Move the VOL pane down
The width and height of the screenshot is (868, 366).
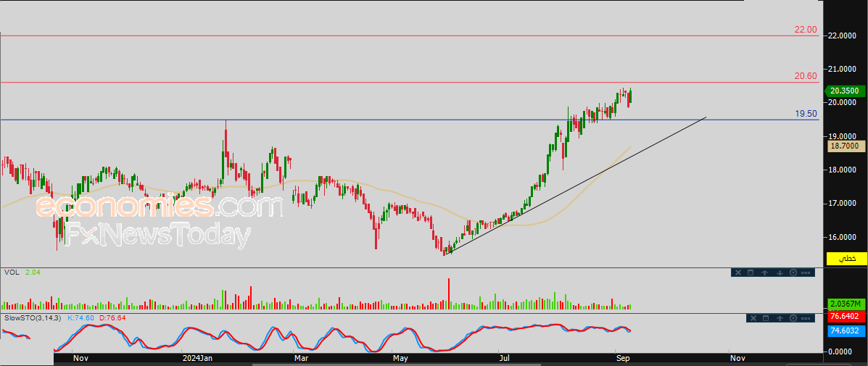(779, 273)
